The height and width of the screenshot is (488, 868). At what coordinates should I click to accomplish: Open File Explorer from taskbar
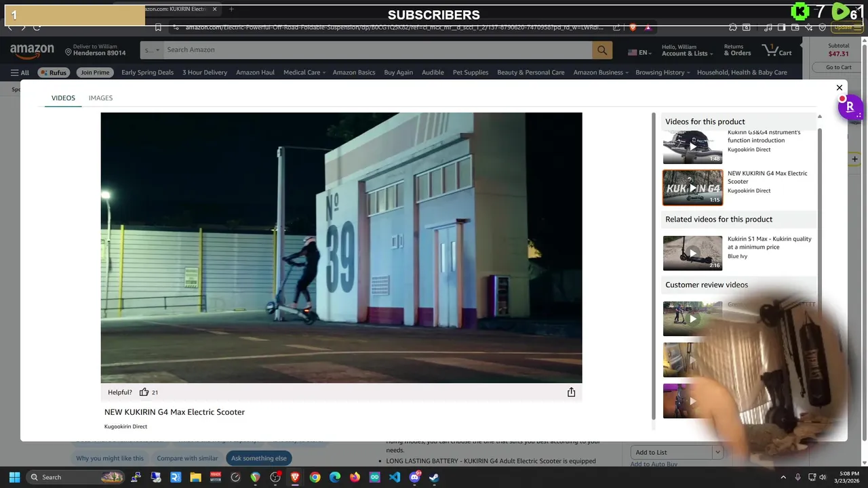(x=195, y=477)
